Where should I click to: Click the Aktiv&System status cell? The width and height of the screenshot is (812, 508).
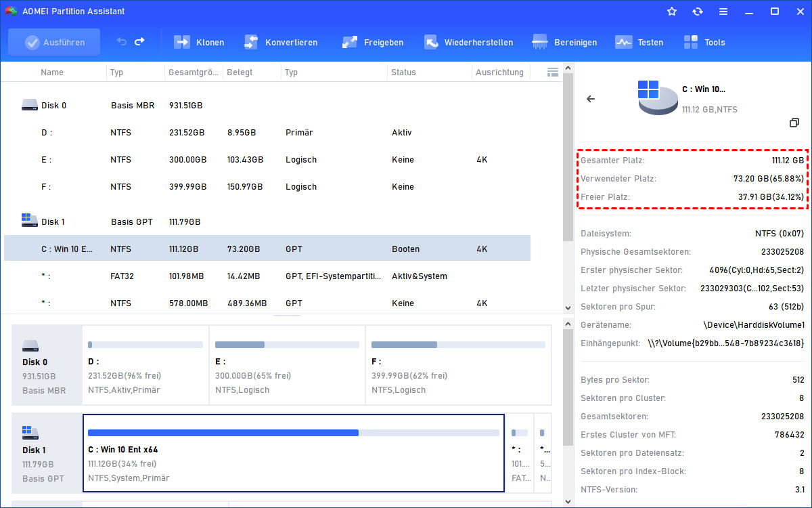point(420,276)
